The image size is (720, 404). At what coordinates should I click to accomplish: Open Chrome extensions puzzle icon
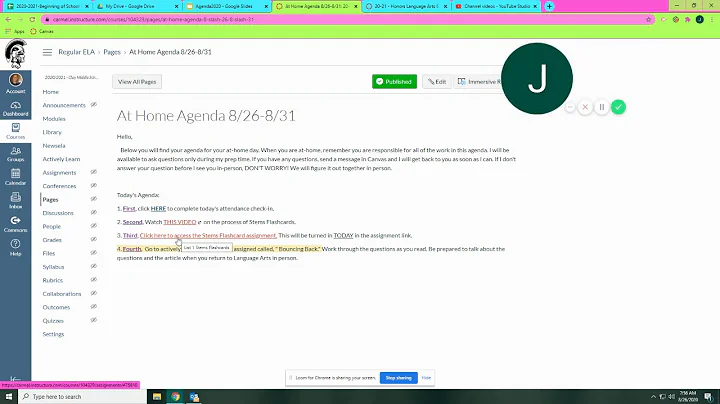click(687, 19)
